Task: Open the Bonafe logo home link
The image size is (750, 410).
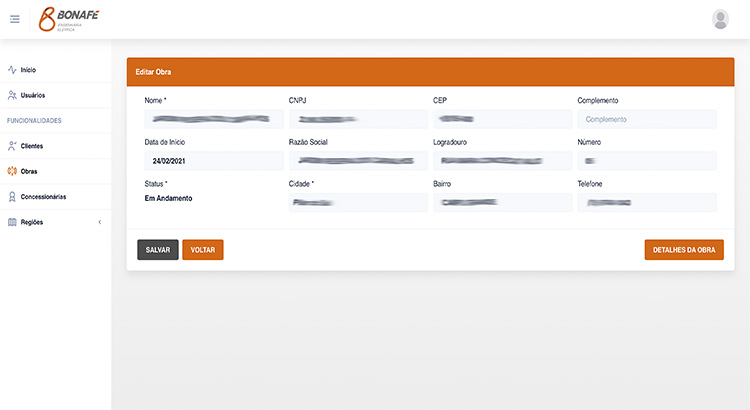Action: pyautogui.click(x=69, y=19)
